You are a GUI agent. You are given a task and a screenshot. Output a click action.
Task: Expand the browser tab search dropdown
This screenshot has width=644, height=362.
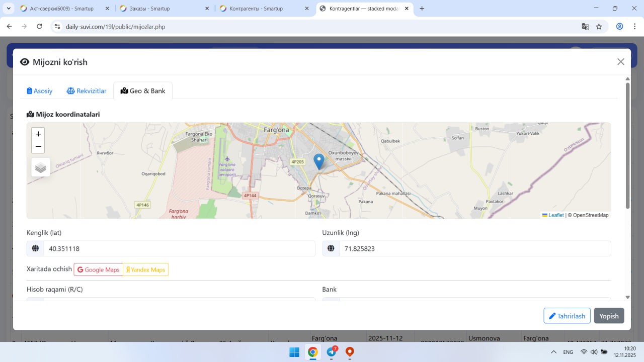(9, 9)
